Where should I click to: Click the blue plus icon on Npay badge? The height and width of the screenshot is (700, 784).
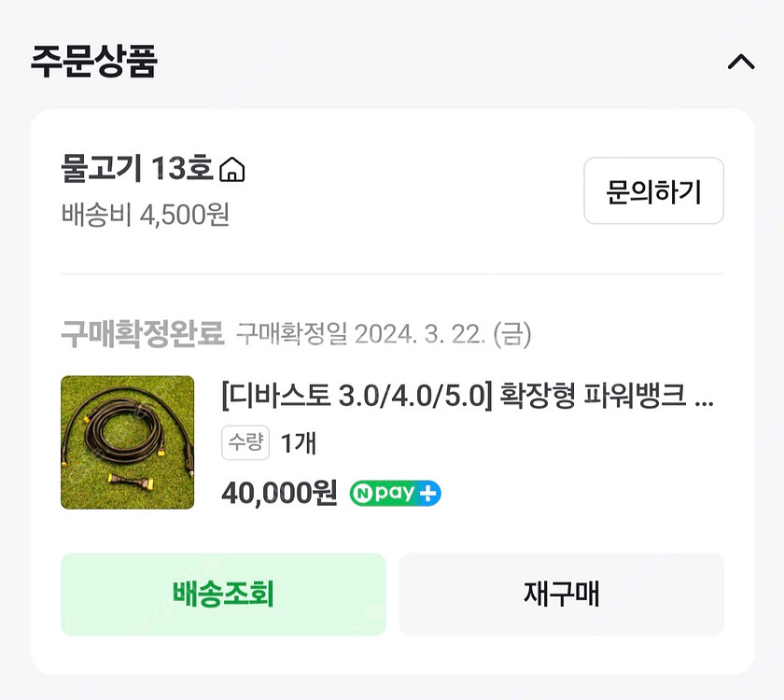[x=428, y=494]
